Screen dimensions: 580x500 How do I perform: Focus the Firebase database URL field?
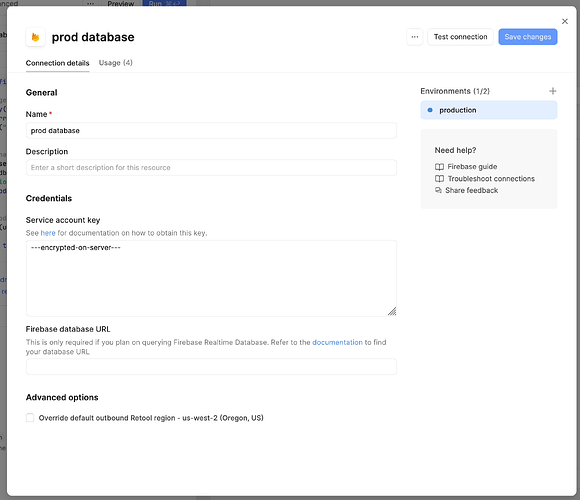click(211, 366)
